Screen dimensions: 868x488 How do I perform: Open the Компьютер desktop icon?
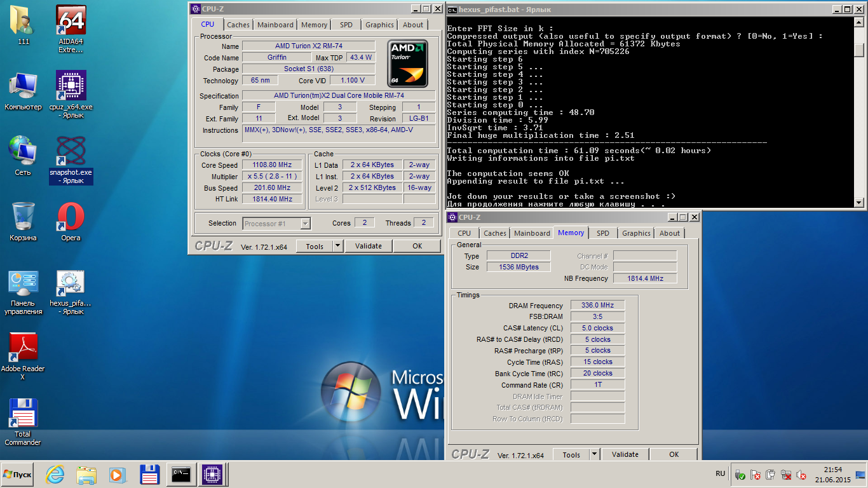coord(24,91)
